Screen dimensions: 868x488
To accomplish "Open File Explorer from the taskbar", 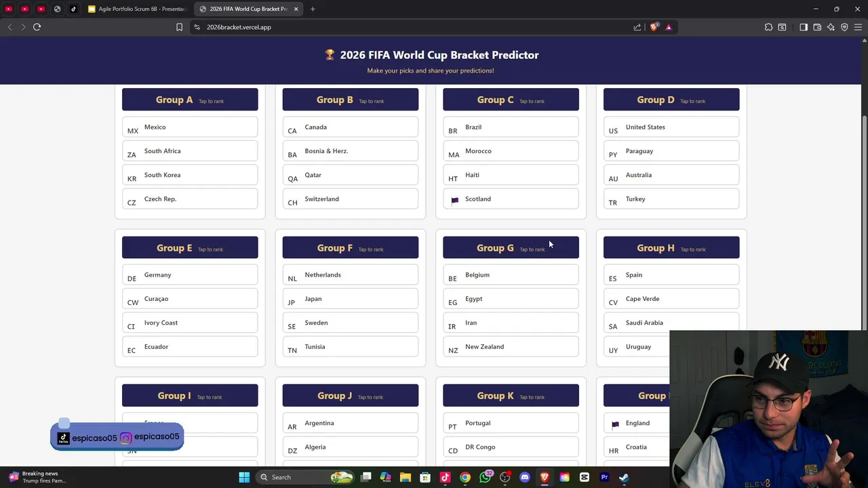I will [x=406, y=477].
